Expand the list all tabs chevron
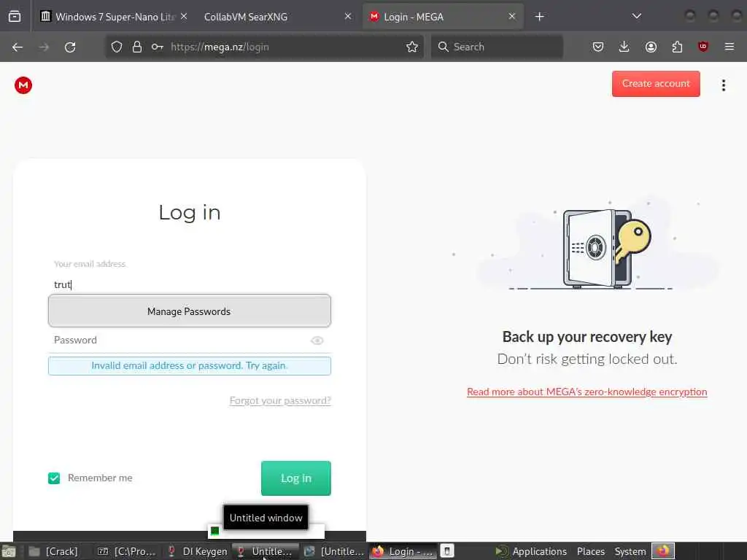Viewport: 747px width, 560px height. (636, 17)
